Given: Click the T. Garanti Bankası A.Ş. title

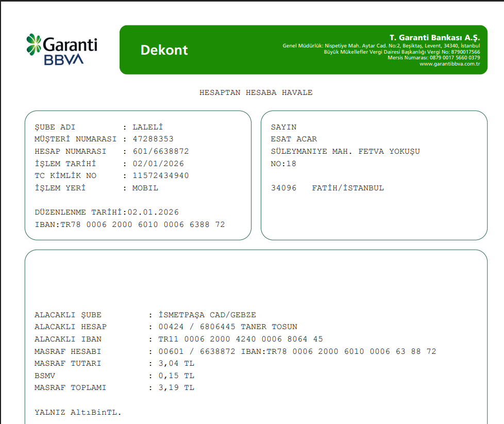Looking at the screenshot, I should tap(434, 38).
